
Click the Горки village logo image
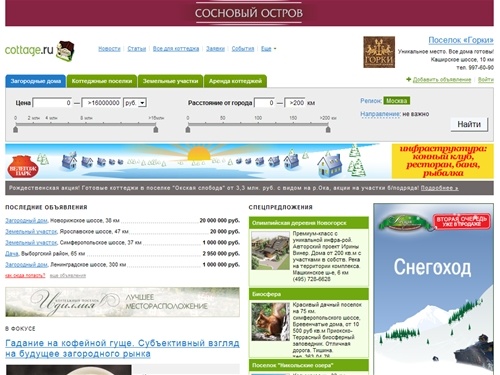pos(379,52)
